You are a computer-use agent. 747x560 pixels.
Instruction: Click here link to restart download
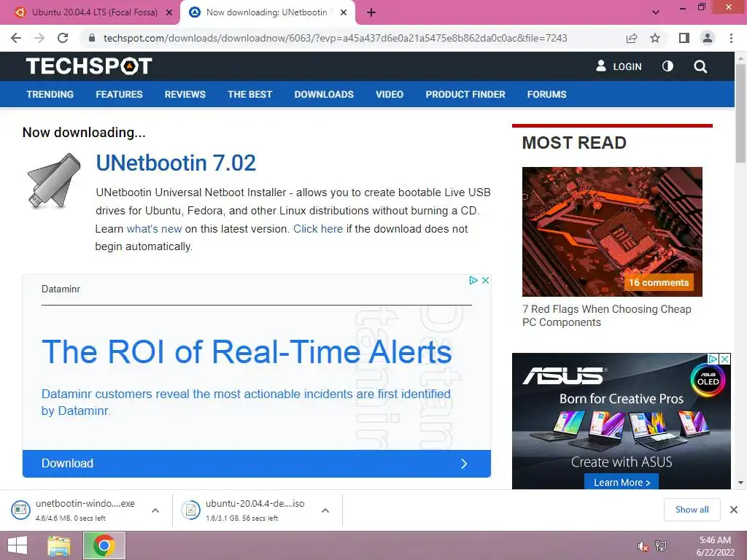tap(318, 228)
